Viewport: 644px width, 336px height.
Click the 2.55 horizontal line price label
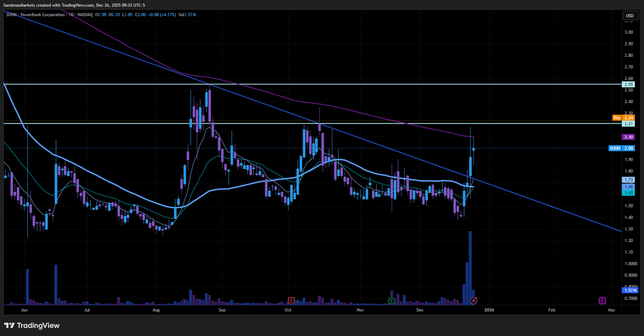click(628, 84)
